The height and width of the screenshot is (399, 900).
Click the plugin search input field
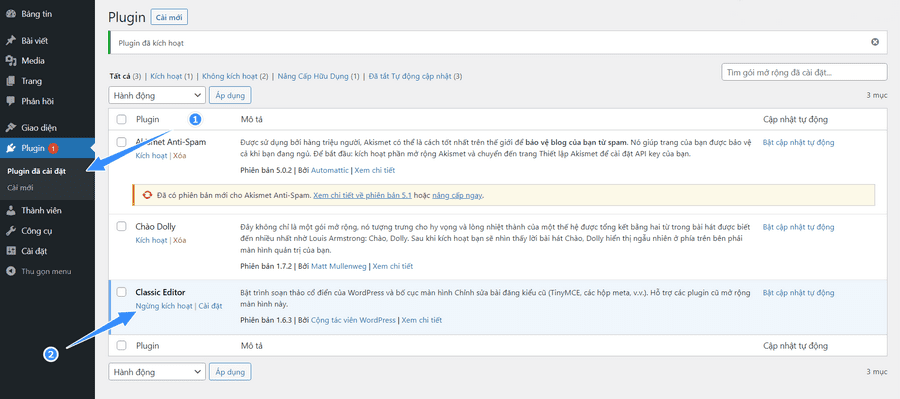pyautogui.click(x=804, y=72)
